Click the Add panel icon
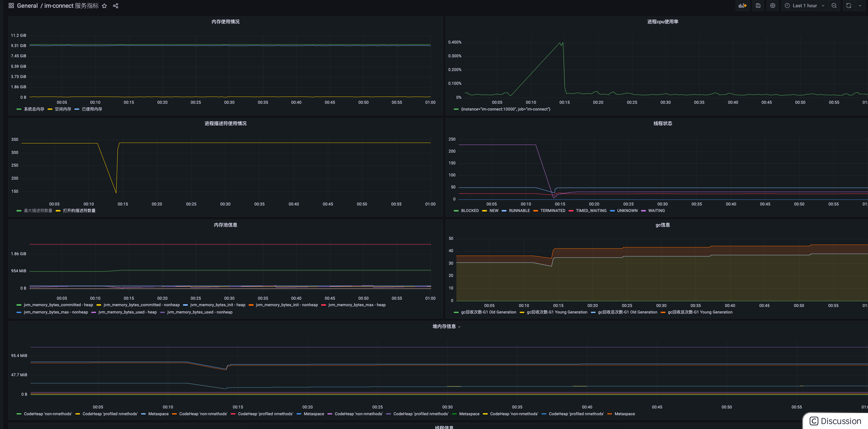Image resolution: width=868 pixels, height=429 pixels. (x=742, y=6)
